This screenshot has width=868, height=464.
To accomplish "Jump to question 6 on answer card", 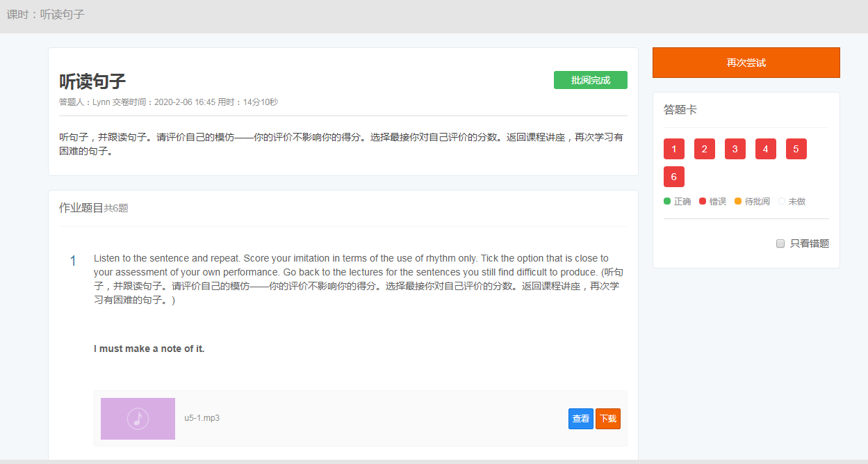I will [673, 177].
